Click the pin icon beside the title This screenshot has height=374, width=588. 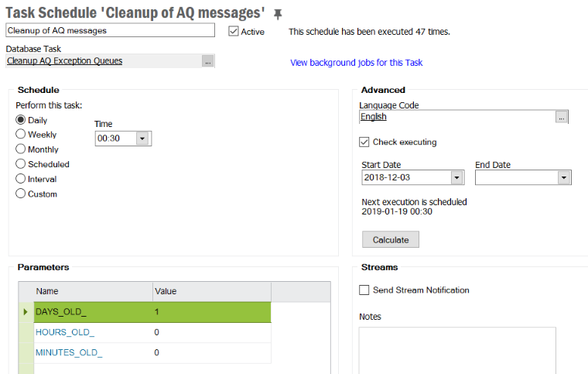click(x=279, y=14)
